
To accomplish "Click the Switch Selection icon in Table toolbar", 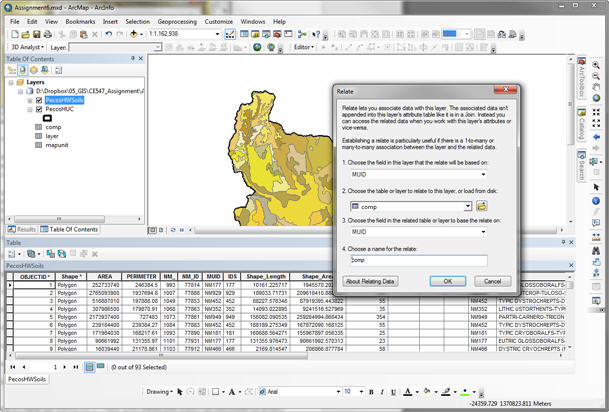I will [x=62, y=254].
